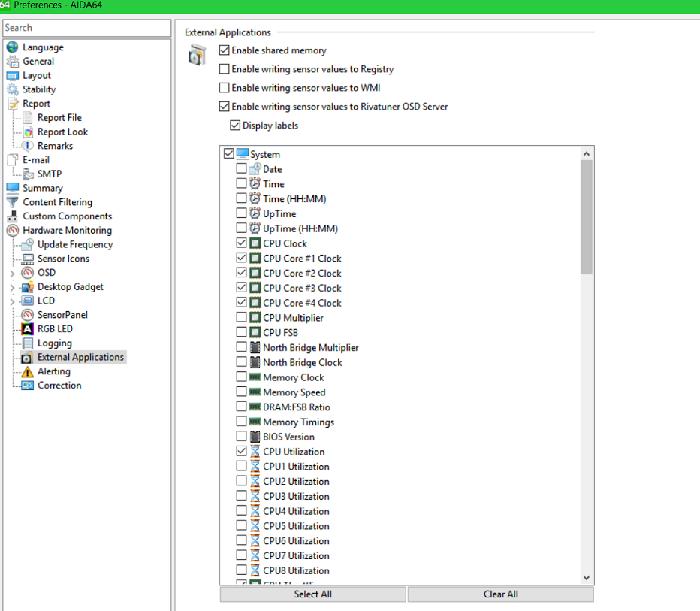Select E-mail in the preferences tree

36,160
